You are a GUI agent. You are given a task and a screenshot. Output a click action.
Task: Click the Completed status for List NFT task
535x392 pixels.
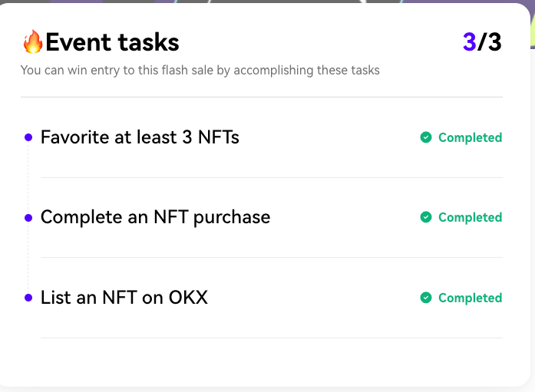(x=470, y=298)
